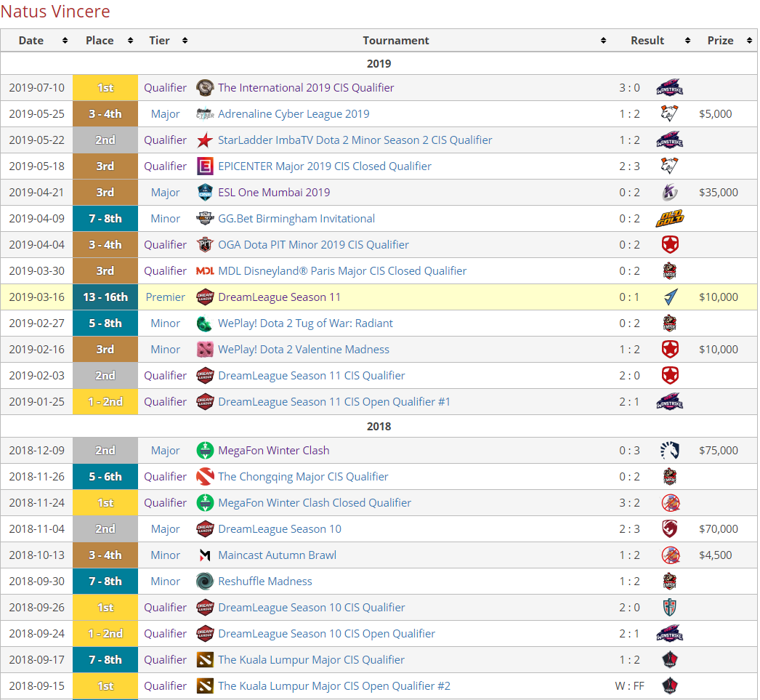The height and width of the screenshot is (700, 760).
Task: Open ESL One Mumbai 2019 link
Action: point(274,193)
